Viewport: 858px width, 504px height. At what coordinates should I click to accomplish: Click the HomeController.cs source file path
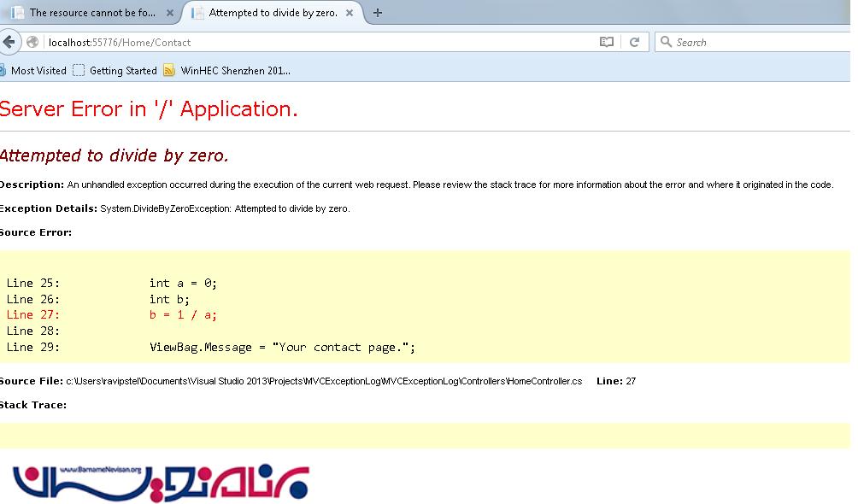click(324, 381)
